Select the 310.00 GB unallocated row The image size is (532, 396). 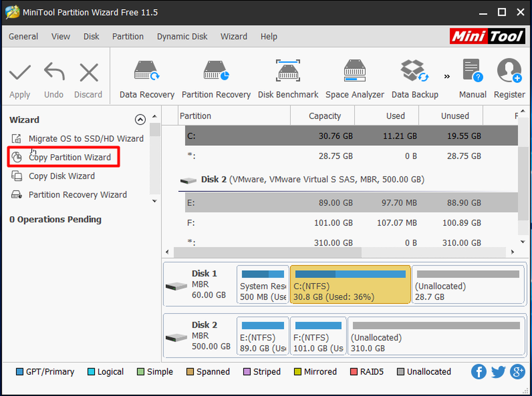coord(351,242)
